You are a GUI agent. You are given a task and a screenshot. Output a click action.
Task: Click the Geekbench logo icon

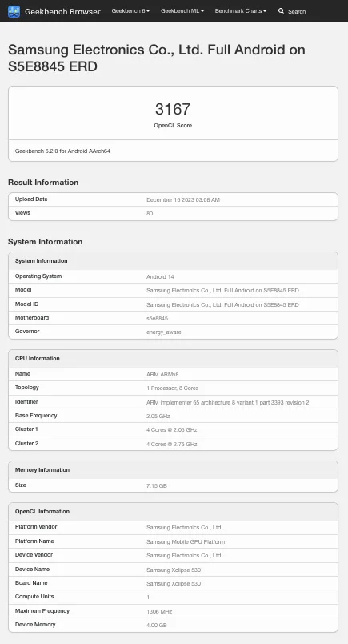click(x=14, y=11)
